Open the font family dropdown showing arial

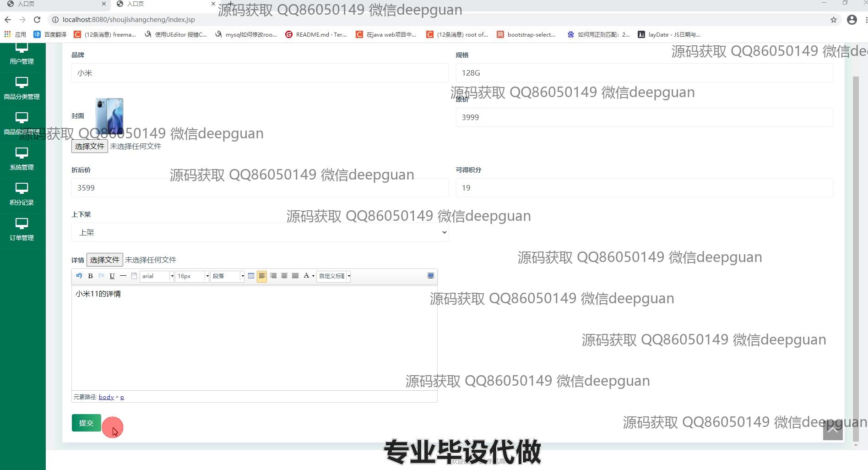point(157,276)
